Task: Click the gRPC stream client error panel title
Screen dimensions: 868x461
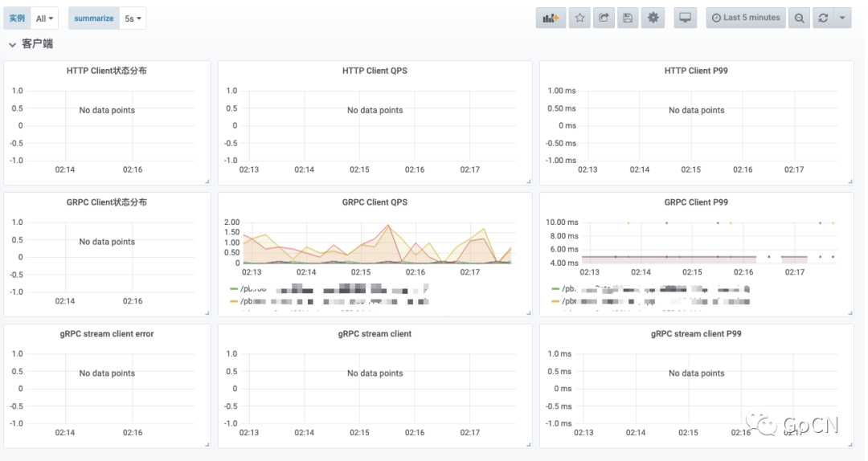Action: coord(106,334)
